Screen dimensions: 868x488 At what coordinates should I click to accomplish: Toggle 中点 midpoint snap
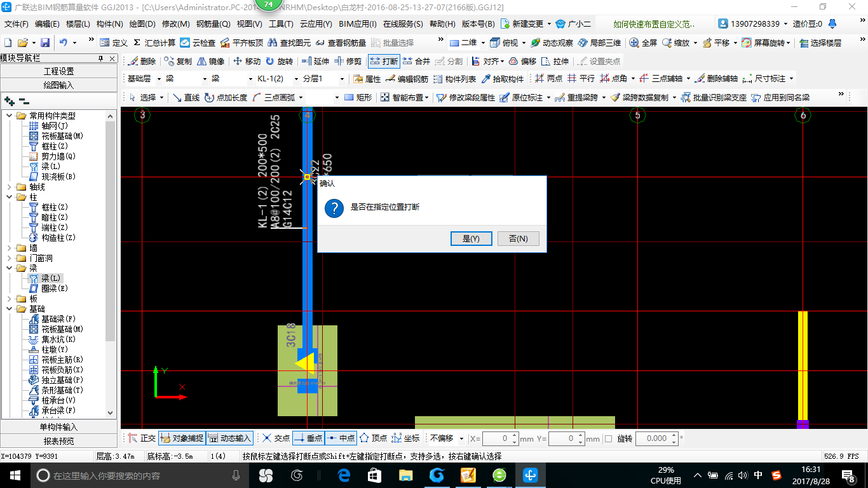tap(341, 438)
